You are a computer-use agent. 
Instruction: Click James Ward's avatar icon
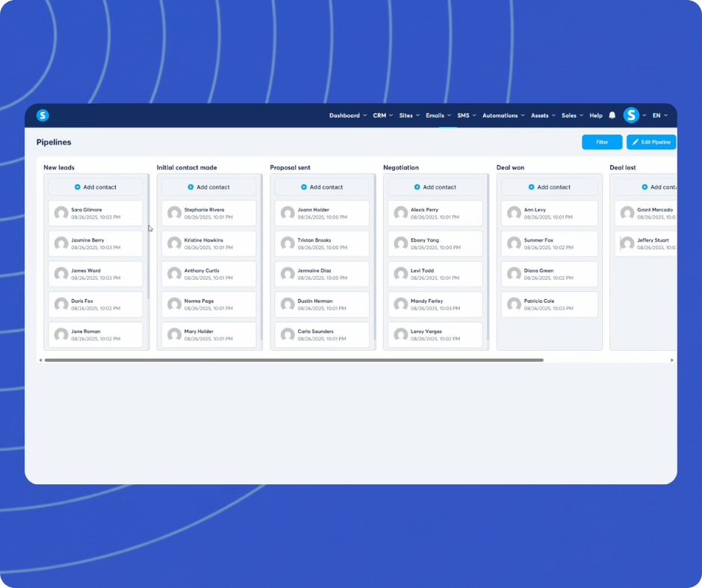pos(61,274)
